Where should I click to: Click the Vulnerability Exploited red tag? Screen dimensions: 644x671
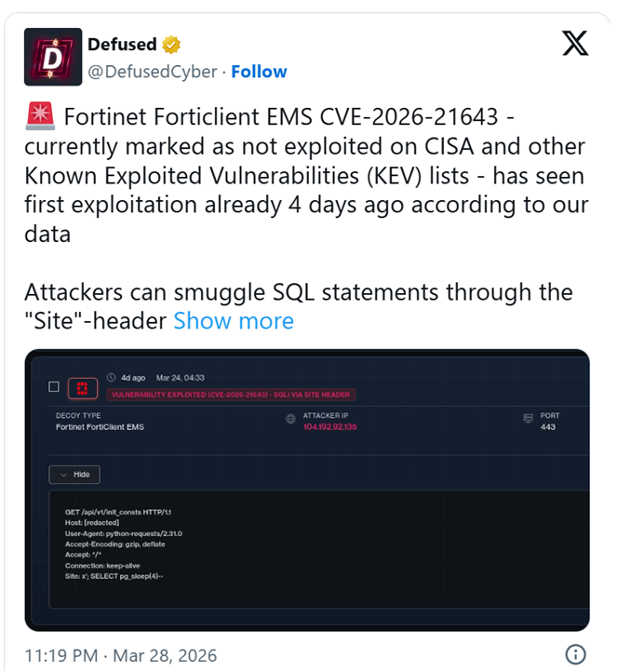[231, 395]
